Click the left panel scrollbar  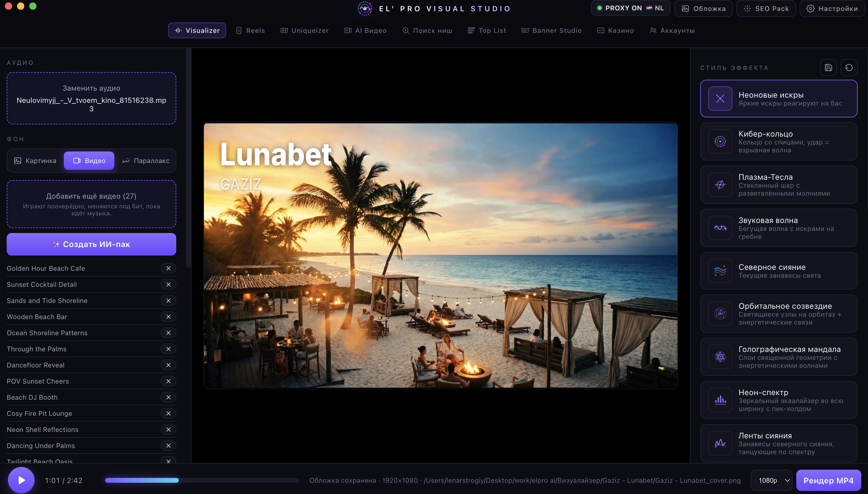click(188, 158)
